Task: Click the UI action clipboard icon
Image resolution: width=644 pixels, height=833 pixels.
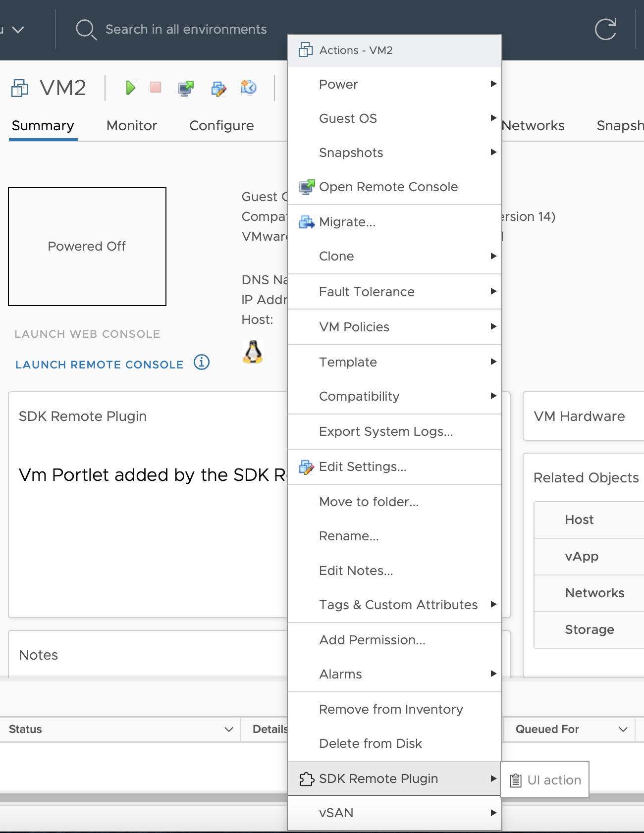Action: [x=516, y=781]
